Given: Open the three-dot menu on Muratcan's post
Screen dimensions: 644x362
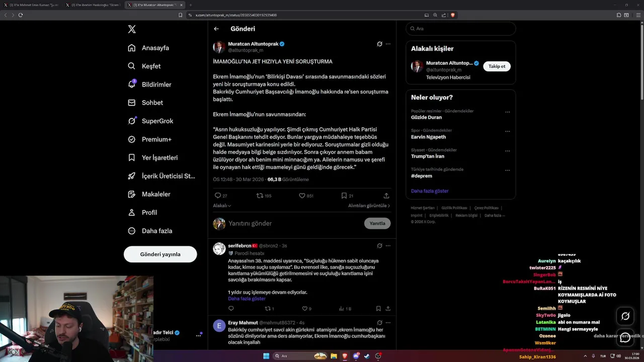Looking at the screenshot, I should (x=388, y=44).
